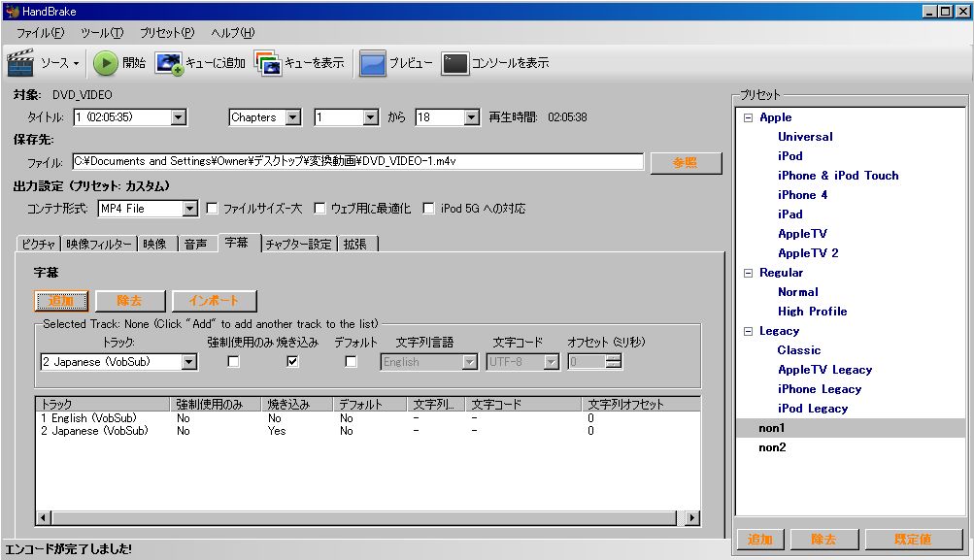
Task: Select the iPad preset
Action: (790, 214)
